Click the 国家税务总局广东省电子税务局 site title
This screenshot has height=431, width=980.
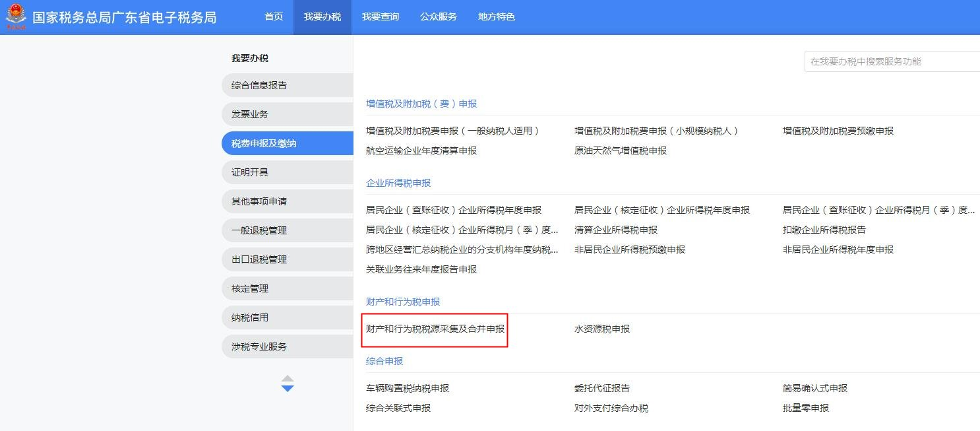pos(125,17)
